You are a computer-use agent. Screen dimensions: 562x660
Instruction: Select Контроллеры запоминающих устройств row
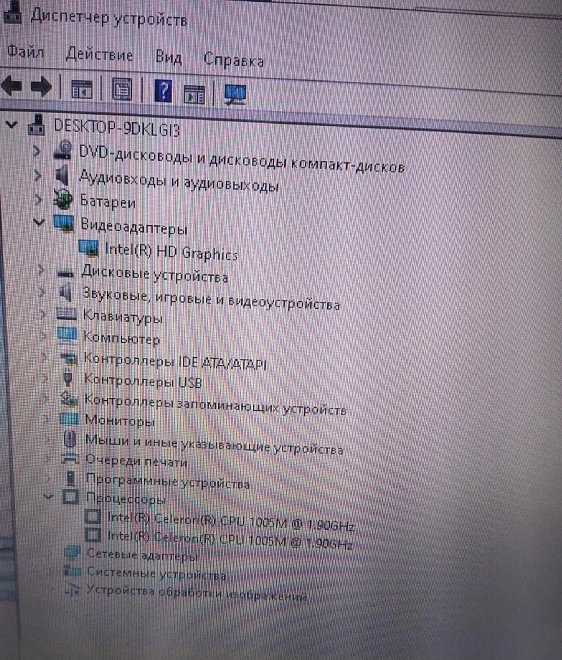pyautogui.click(x=215, y=405)
